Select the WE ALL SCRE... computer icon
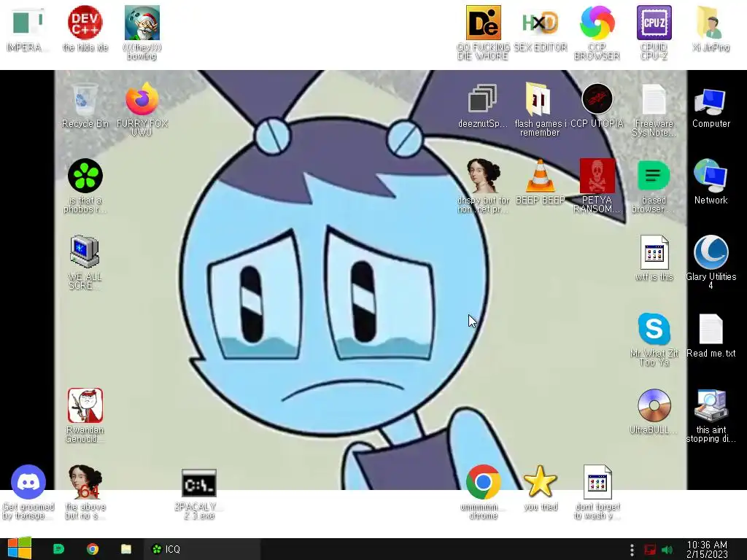 tap(85, 252)
